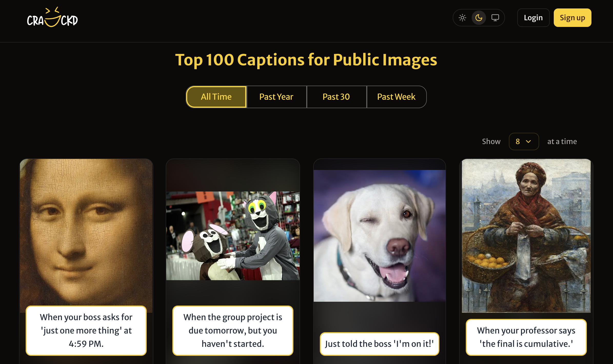Image resolution: width=613 pixels, height=364 pixels.
Task: Click caption about boss at 4:59 PM
Action: [x=86, y=330]
